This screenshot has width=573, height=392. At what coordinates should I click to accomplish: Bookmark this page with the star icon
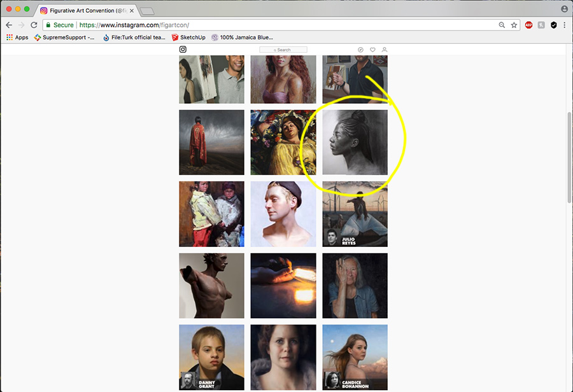514,25
